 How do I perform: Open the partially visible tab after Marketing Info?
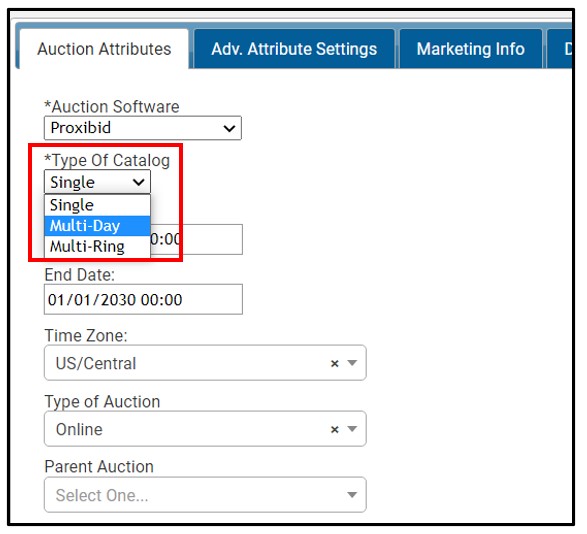coord(559,49)
